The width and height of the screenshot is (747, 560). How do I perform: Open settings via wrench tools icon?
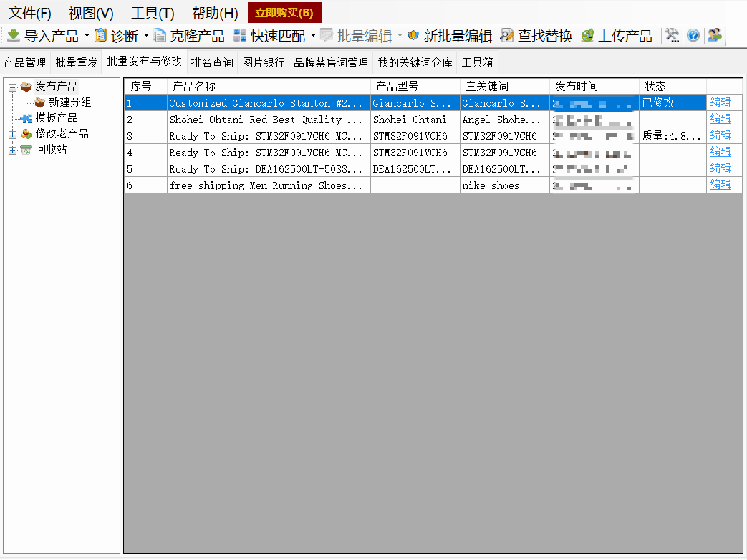click(x=672, y=35)
